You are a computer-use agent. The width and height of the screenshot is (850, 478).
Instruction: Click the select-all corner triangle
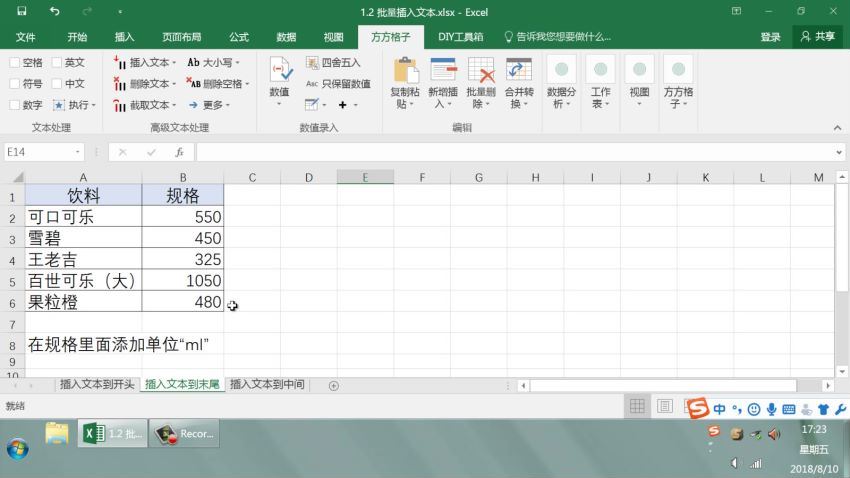[18, 177]
